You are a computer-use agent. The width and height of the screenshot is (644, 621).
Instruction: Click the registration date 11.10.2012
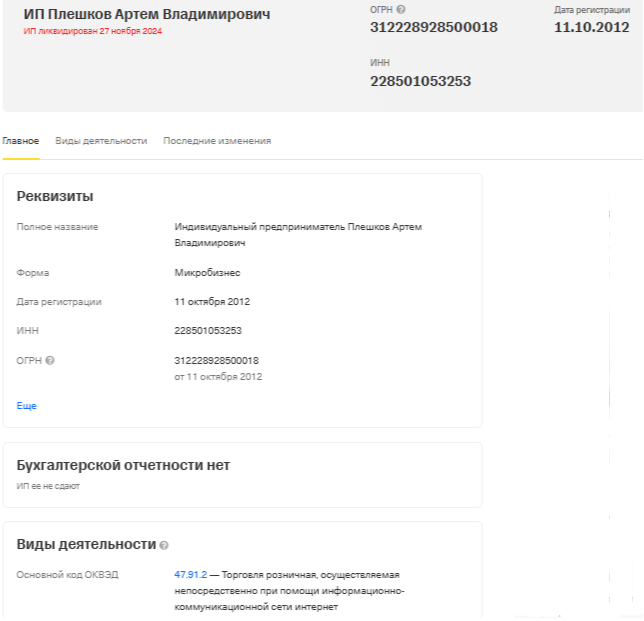tap(591, 27)
